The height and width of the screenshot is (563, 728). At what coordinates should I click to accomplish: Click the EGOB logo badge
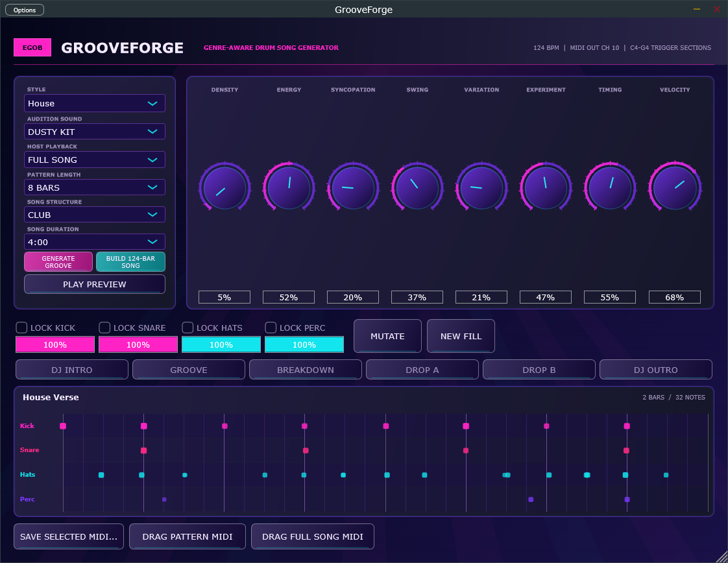(x=32, y=47)
